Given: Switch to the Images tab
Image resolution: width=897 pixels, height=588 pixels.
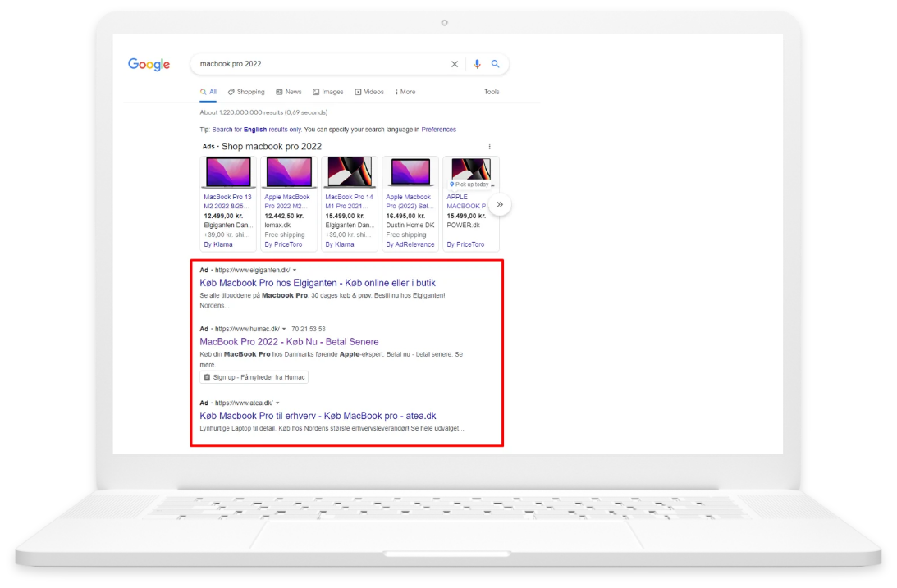Looking at the screenshot, I should [x=327, y=92].
